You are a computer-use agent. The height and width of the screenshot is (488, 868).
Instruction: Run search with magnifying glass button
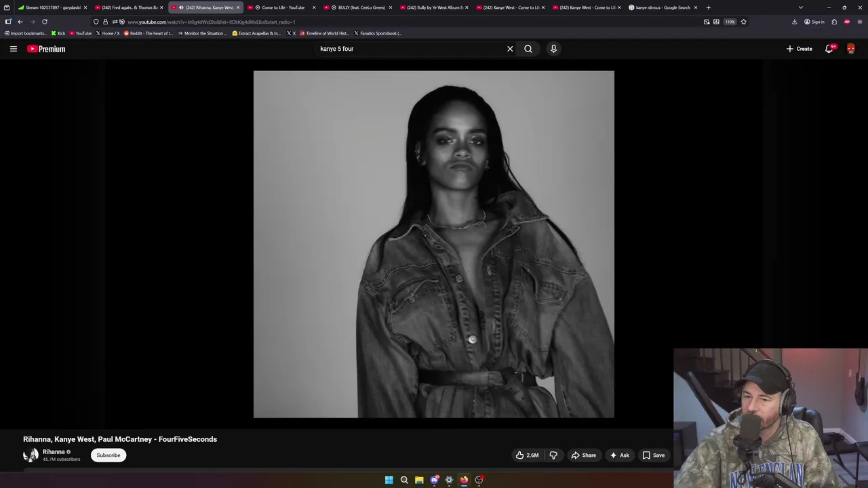coord(528,49)
